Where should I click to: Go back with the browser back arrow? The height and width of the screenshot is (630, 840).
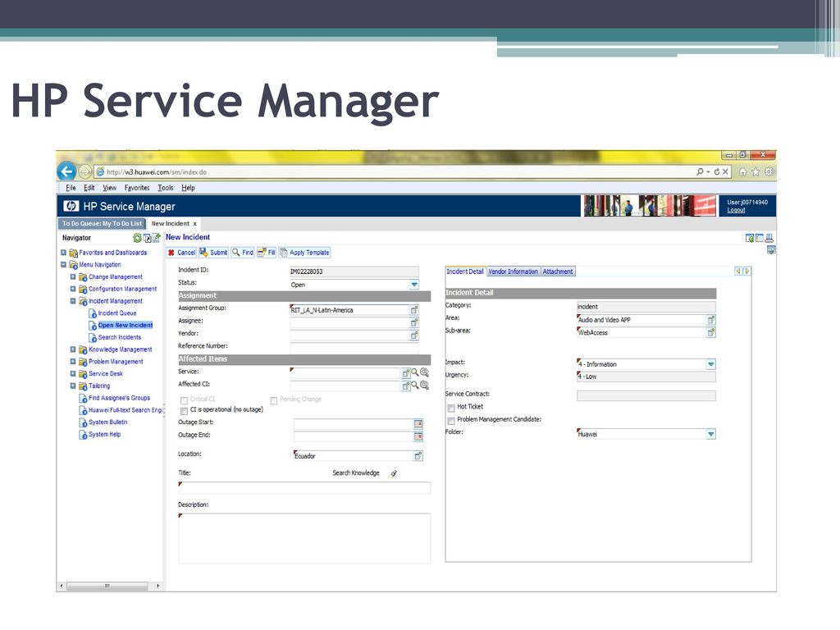pos(66,171)
